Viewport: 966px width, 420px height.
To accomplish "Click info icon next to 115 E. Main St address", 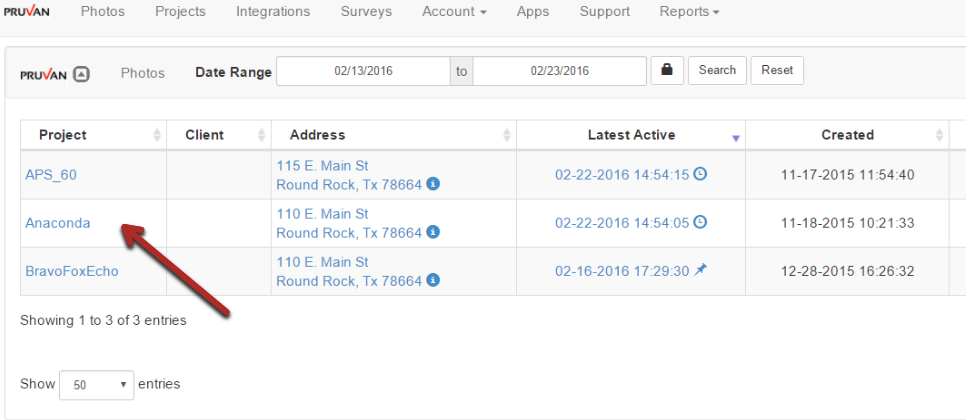I will click(433, 184).
